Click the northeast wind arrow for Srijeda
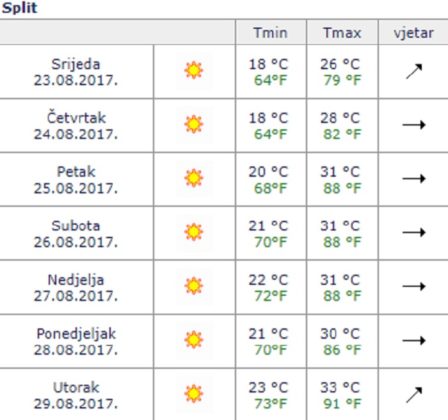Screen dimensions: 448x420 414,71
